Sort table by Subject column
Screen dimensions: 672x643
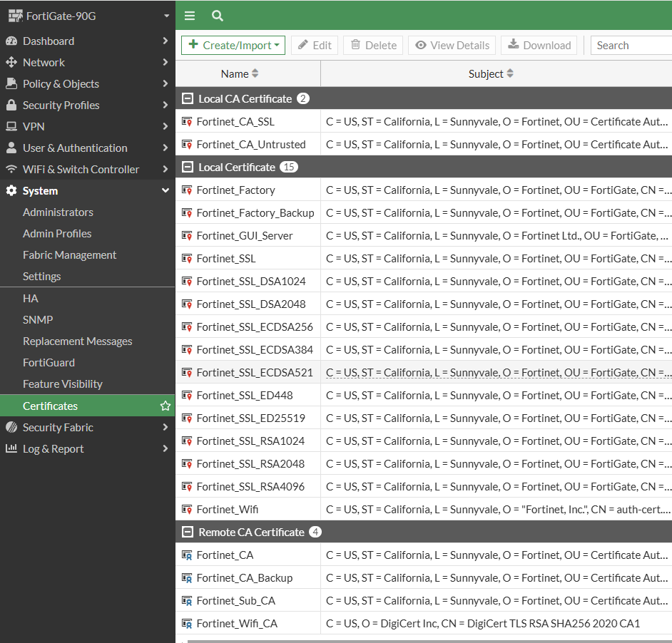click(491, 73)
